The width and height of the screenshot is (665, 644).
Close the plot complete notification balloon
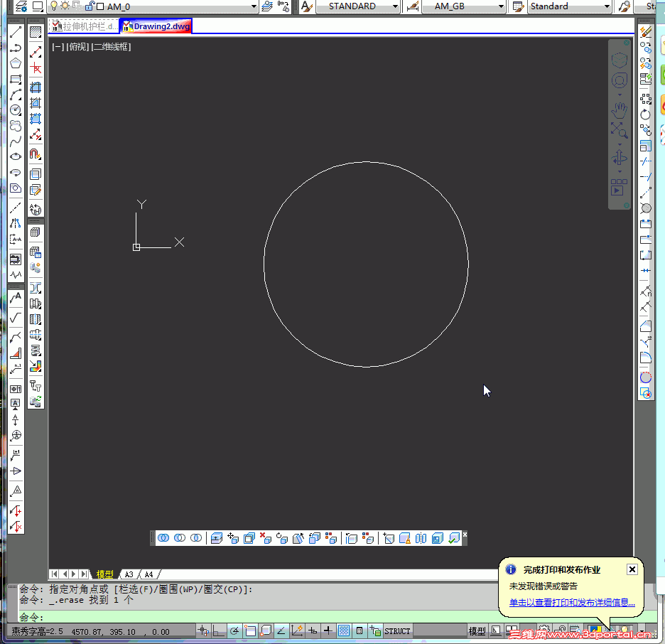point(632,569)
